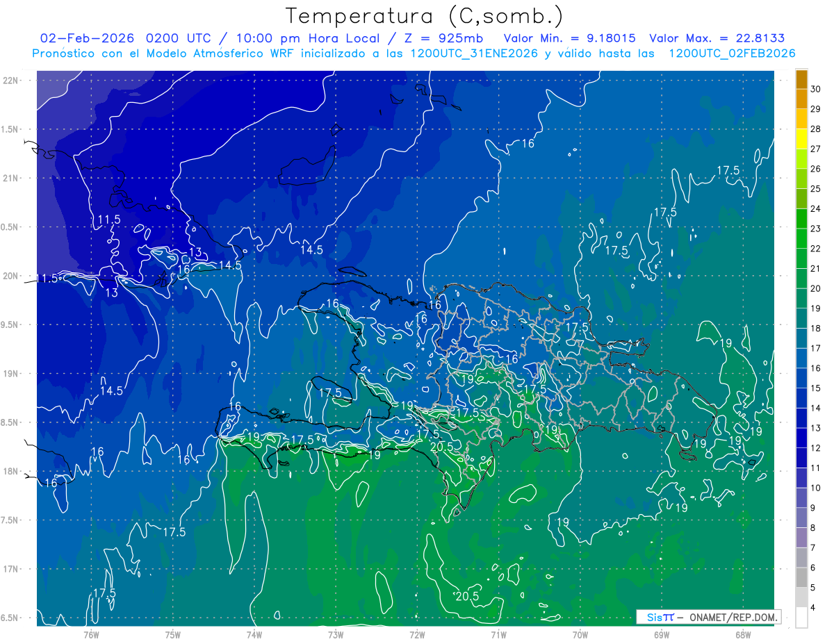Click color scale label "24"

[815, 208]
